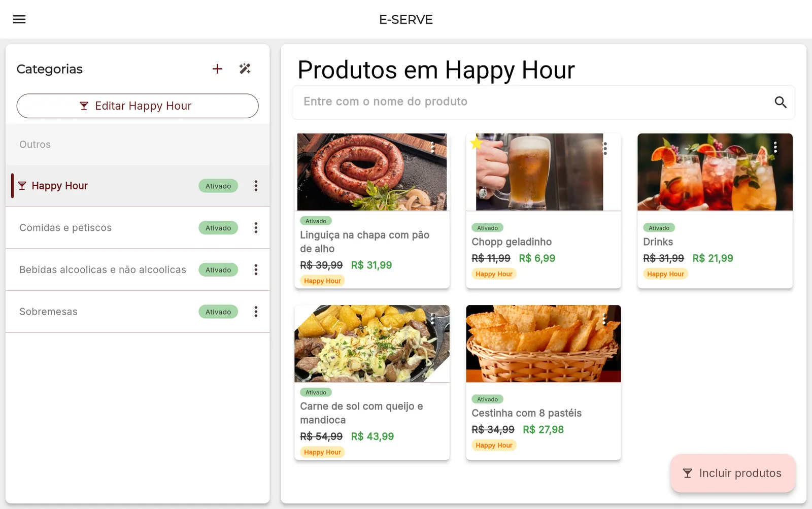Click the filter icon in Incluir produtos
Screen dimensions: 812x509
(688, 473)
